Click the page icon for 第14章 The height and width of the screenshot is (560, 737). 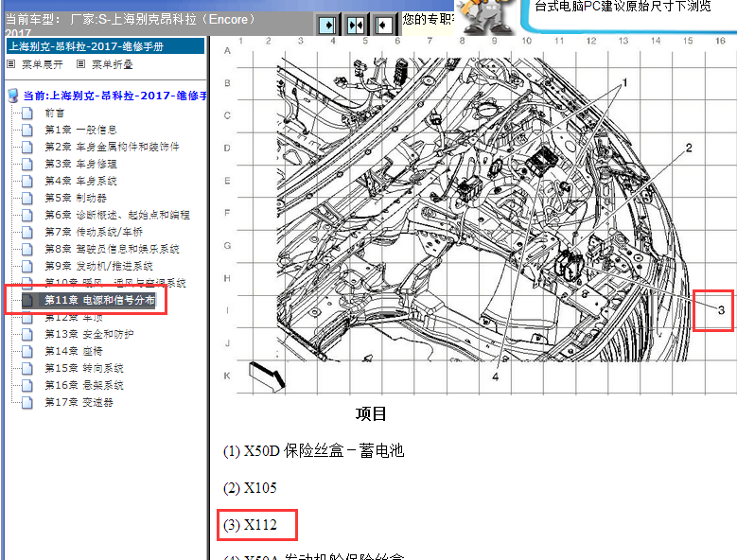tap(27, 351)
